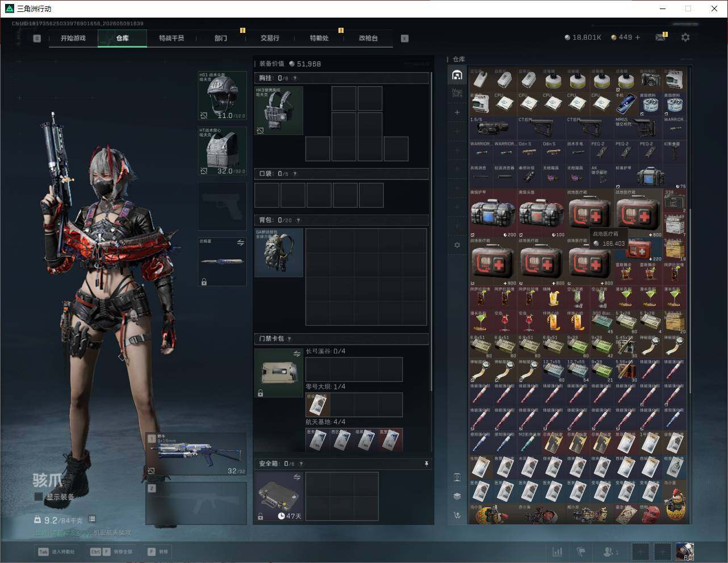Image resolution: width=728 pixels, height=563 pixels.
Task: Click the empty pistol slot
Action: [222, 206]
